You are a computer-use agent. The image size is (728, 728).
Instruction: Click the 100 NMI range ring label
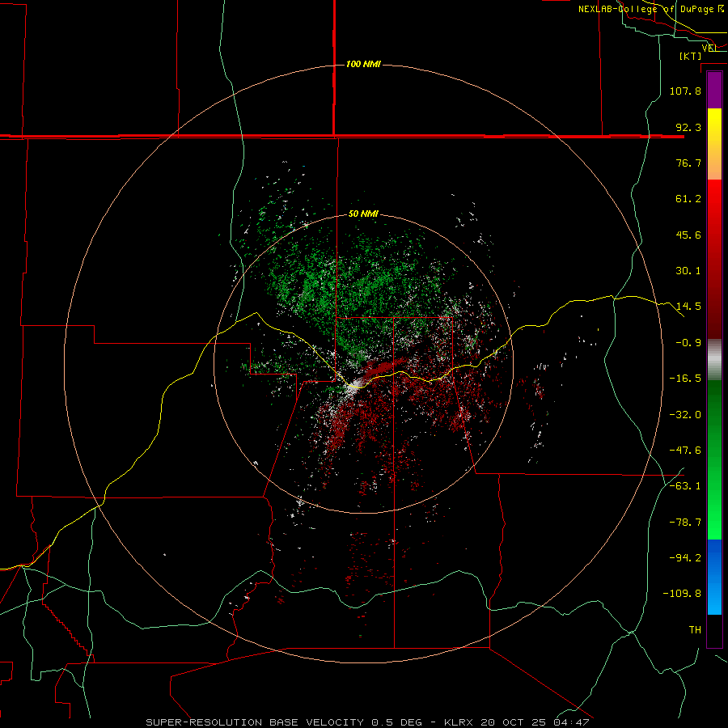coord(363,64)
